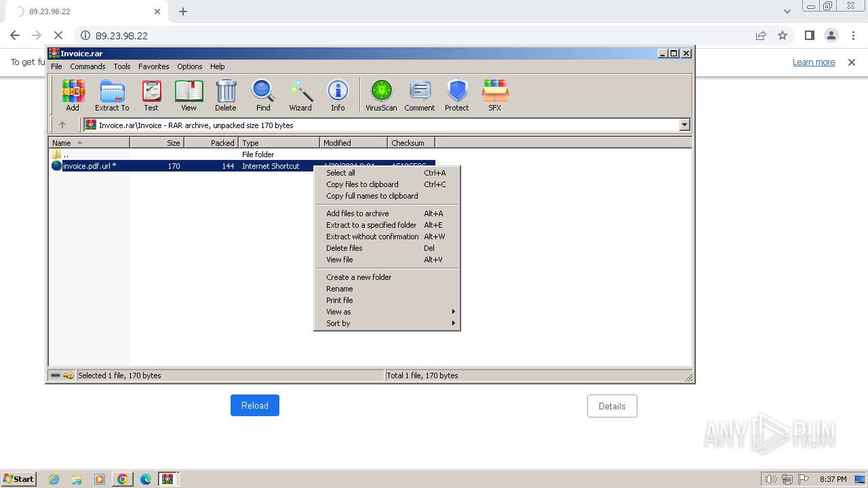This screenshot has height=488, width=868.
Task: Create SFX archive with SFX icon
Action: tap(495, 95)
